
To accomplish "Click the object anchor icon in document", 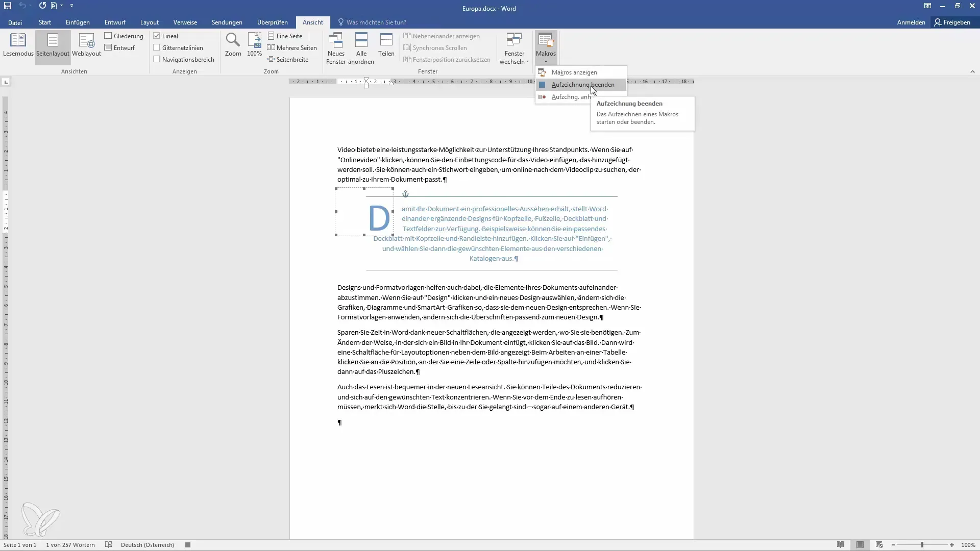I will coord(405,194).
